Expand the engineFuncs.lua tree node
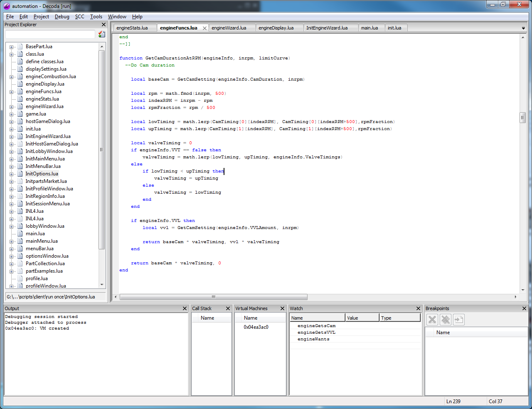The height and width of the screenshot is (409, 532). [x=12, y=92]
